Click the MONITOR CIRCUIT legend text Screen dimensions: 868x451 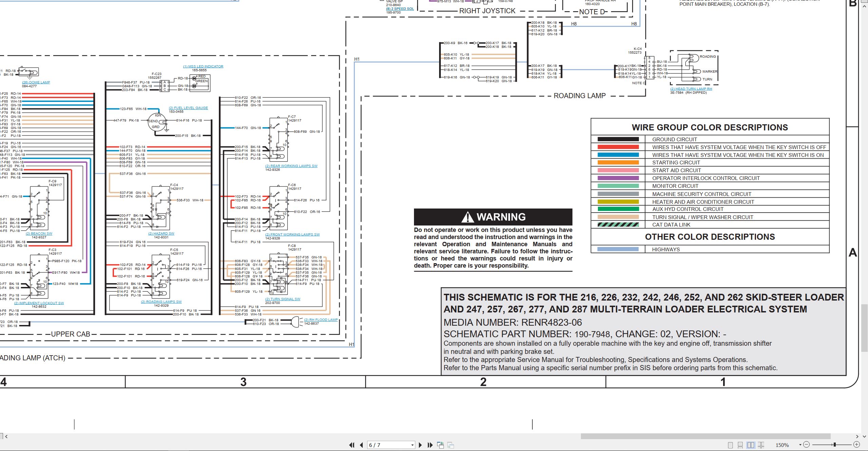pos(675,186)
